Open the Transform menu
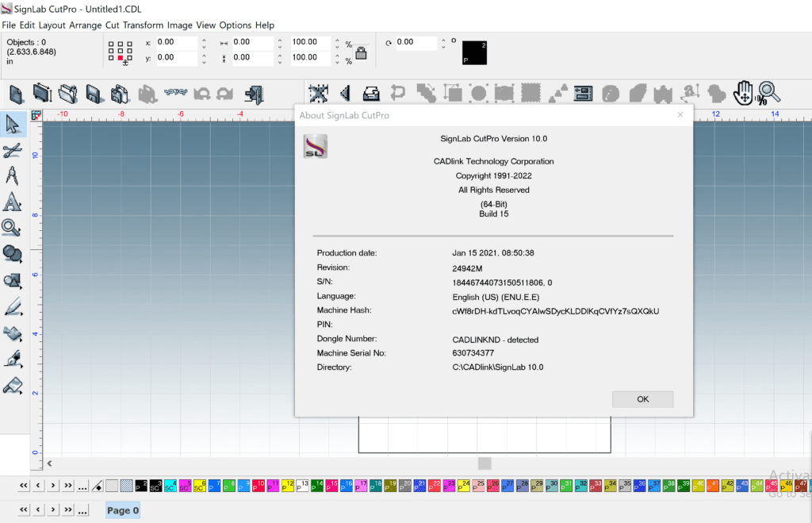The height and width of the screenshot is (523, 812). pyautogui.click(x=143, y=25)
